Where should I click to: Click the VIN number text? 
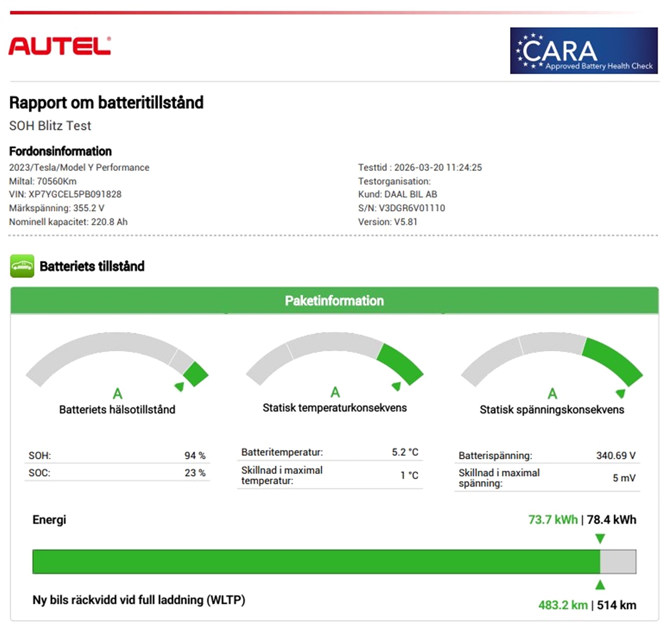(65, 194)
